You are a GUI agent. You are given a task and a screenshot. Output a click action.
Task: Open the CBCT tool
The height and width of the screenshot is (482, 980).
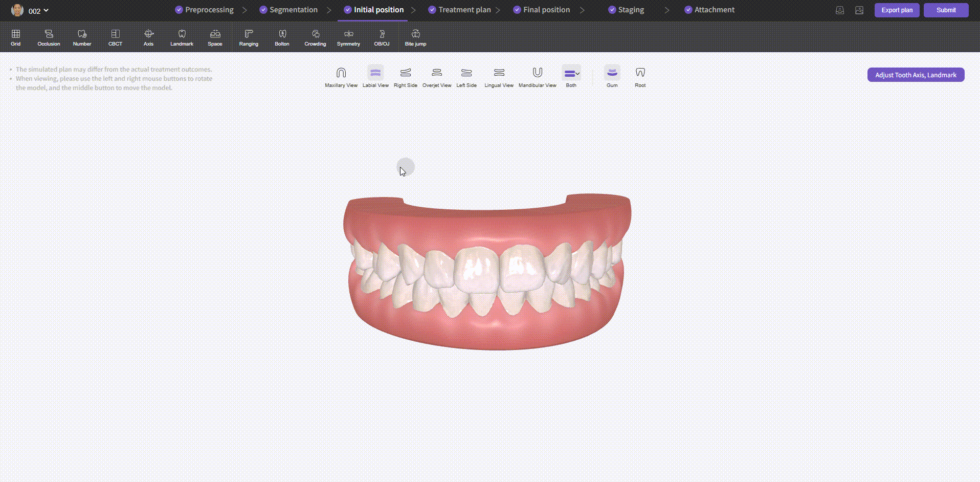(x=115, y=38)
